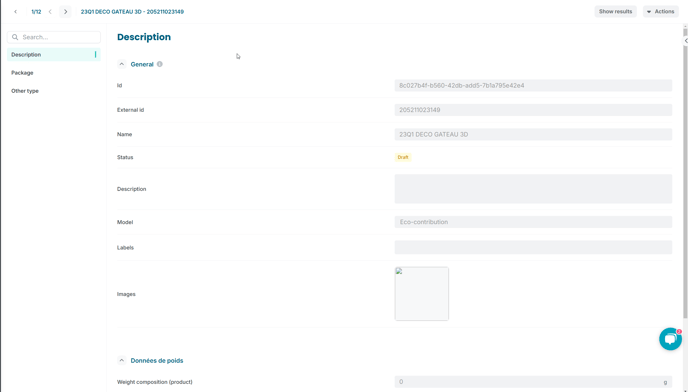Click Show results button
688x392 pixels.
pos(615,11)
